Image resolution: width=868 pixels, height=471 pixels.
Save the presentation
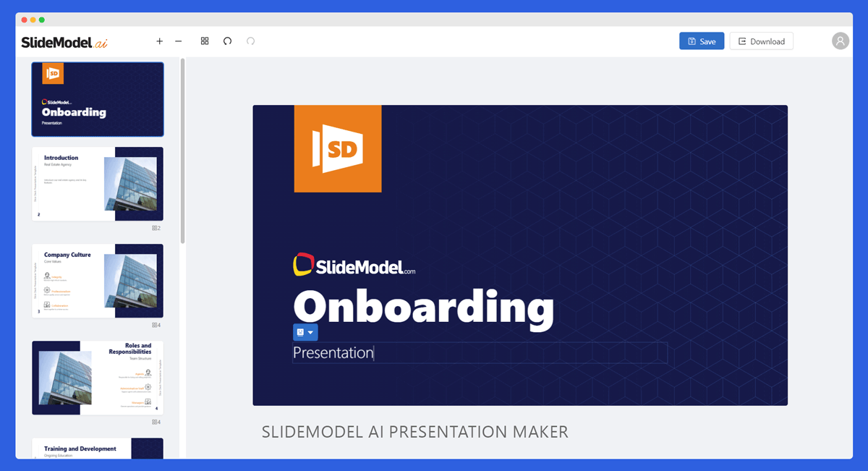pos(701,41)
